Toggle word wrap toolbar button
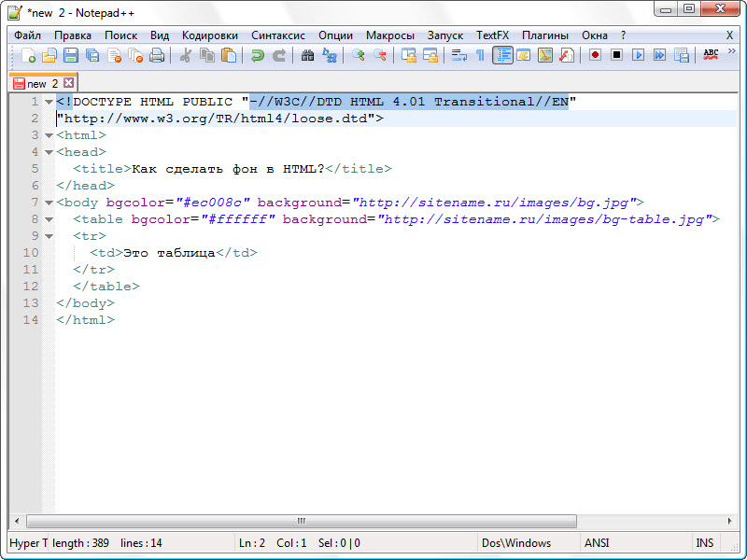Screen dimensions: 747x560 [x=458, y=56]
